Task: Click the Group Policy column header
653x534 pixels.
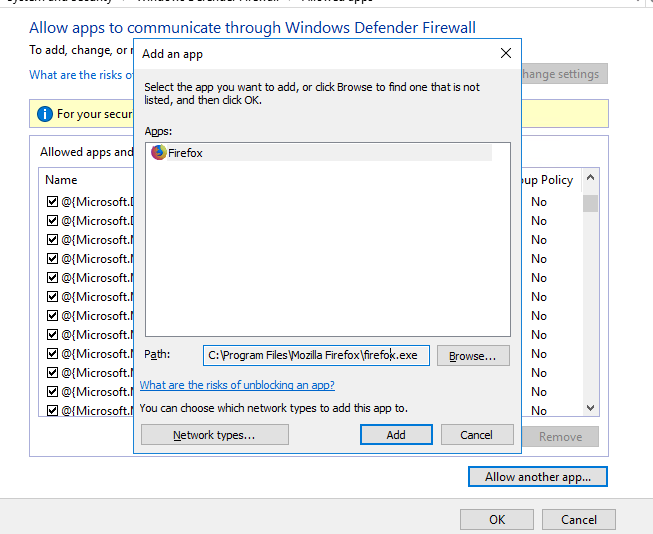Action: pyautogui.click(x=547, y=180)
